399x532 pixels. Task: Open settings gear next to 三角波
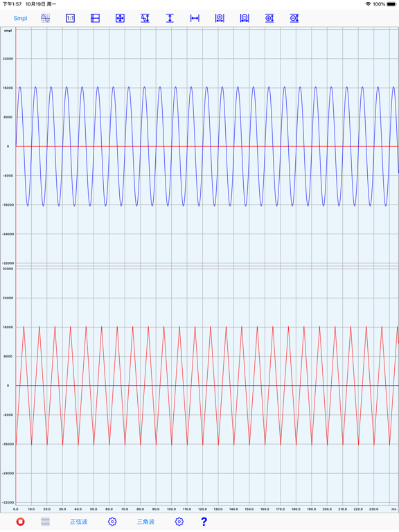pos(179,522)
